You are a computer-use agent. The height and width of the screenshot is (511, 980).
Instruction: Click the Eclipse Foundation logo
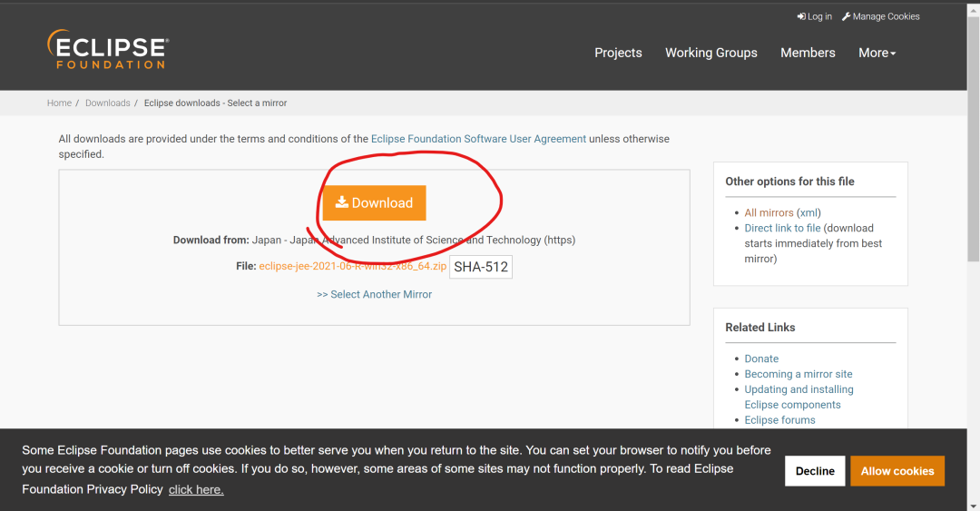[x=107, y=49]
